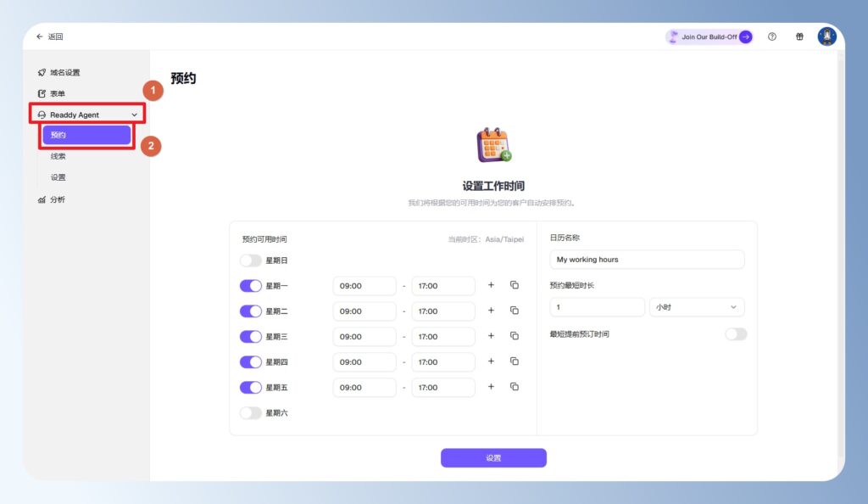
Task: Click the 设置 submit button
Action: click(x=493, y=457)
